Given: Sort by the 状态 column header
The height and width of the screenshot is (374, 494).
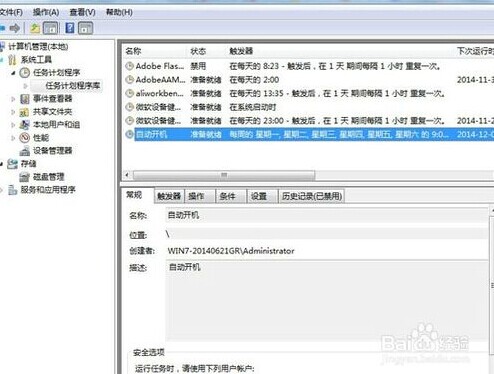Looking at the screenshot, I should pos(205,51).
